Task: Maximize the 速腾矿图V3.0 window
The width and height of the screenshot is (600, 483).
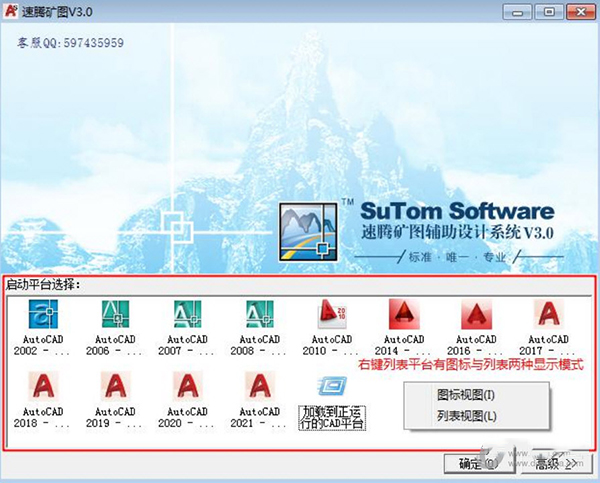Action: tap(549, 12)
